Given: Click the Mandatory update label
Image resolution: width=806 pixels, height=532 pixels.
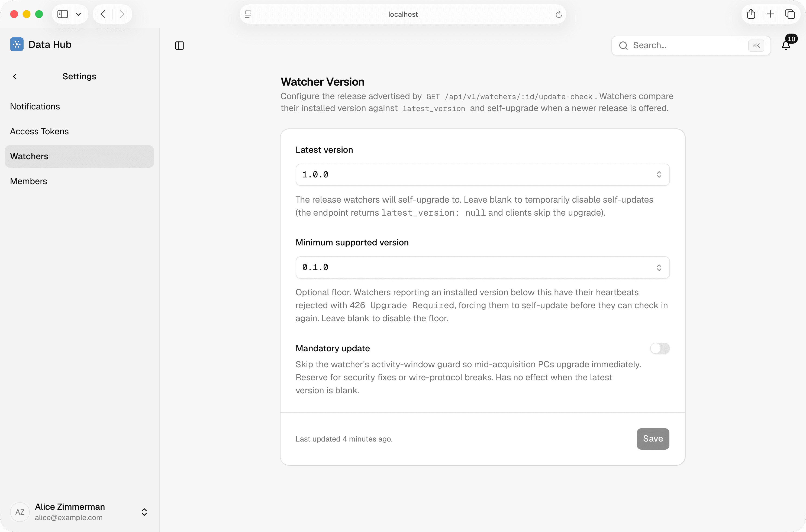Looking at the screenshot, I should pos(333,348).
